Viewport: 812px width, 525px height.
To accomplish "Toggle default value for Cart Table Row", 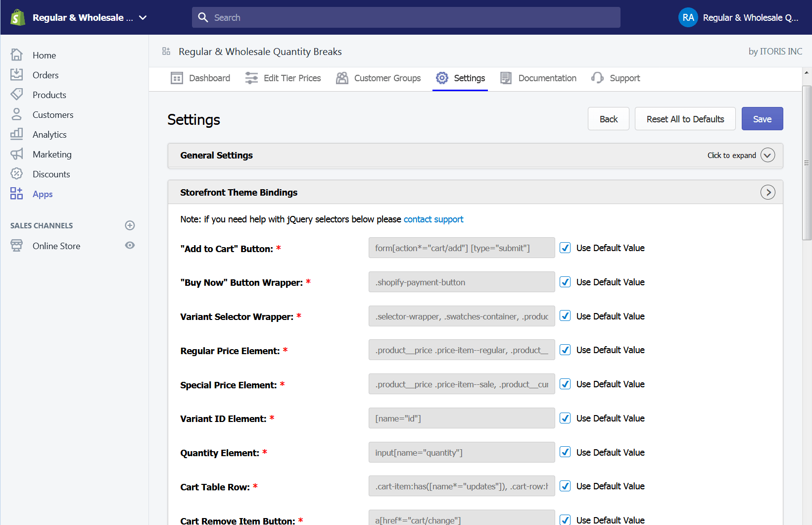I will tap(565, 486).
